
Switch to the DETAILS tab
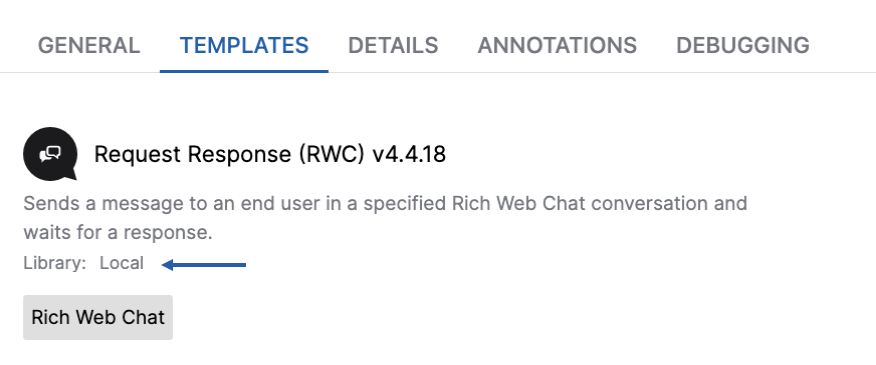coord(393,45)
